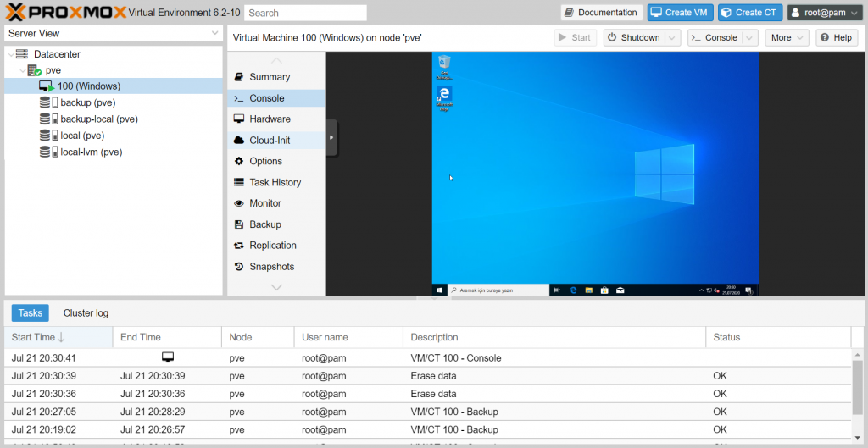The width and height of the screenshot is (868, 448).
Task: Open the Cloud-Init tab
Action: click(x=276, y=141)
